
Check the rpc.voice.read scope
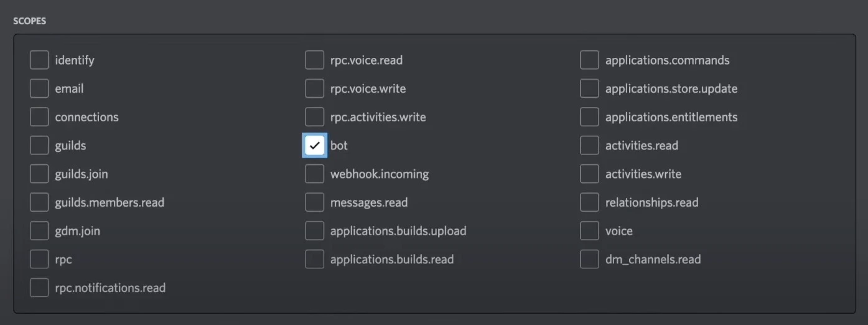pos(314,60)
